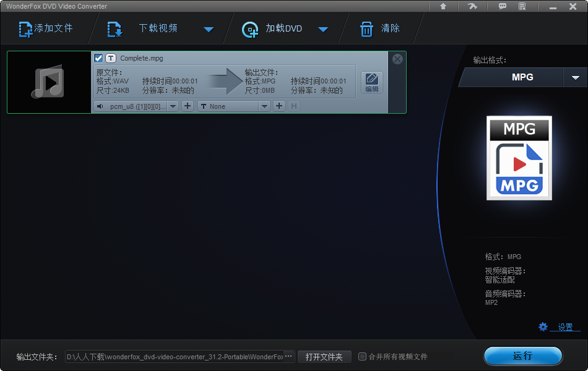Uncheck the checkbox beside Complete.mpg
The height and width of the screenshot is (371, 588).
coord(98,58)
